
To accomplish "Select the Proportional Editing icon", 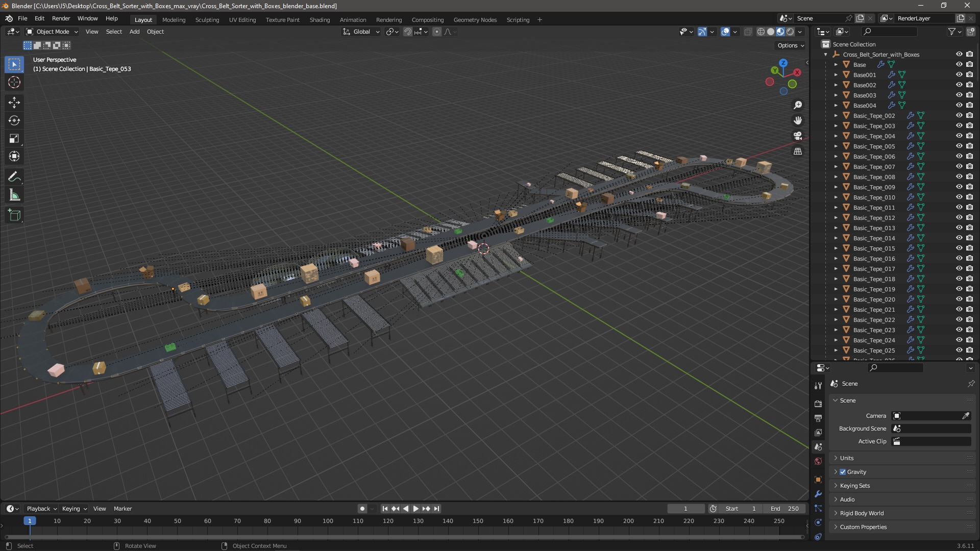I will [x=437, y=32].
